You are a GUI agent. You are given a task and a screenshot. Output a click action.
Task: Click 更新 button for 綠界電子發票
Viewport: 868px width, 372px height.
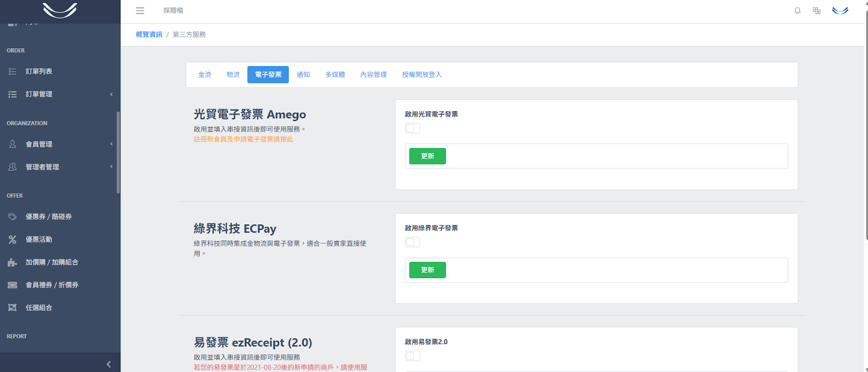427,270
